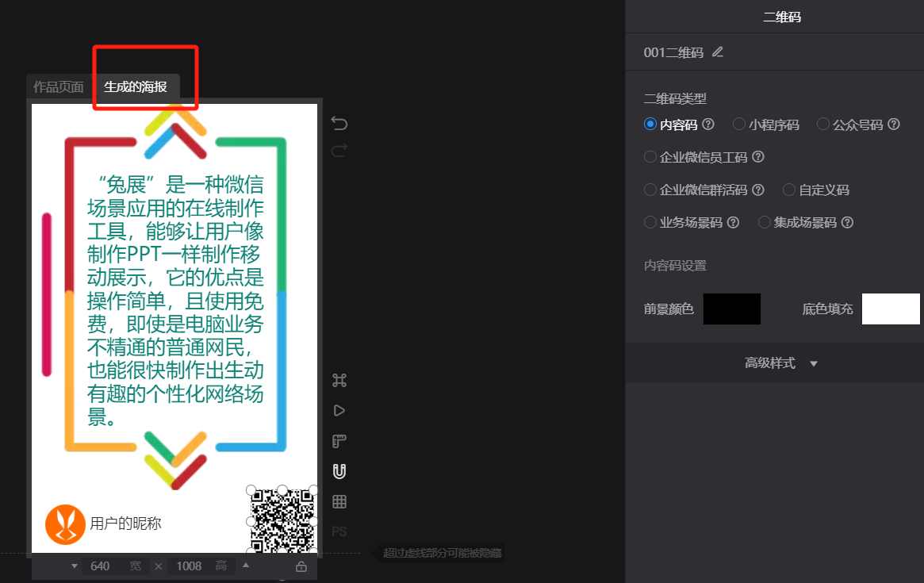
Task: Select the 企业微信群活码 radio option
Action: tap(650, 190)
